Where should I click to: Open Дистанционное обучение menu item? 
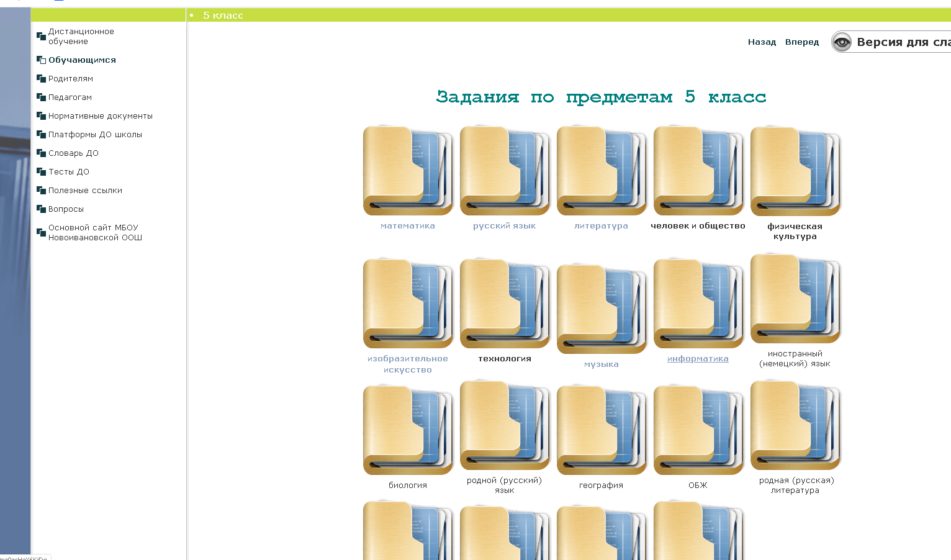81,36
